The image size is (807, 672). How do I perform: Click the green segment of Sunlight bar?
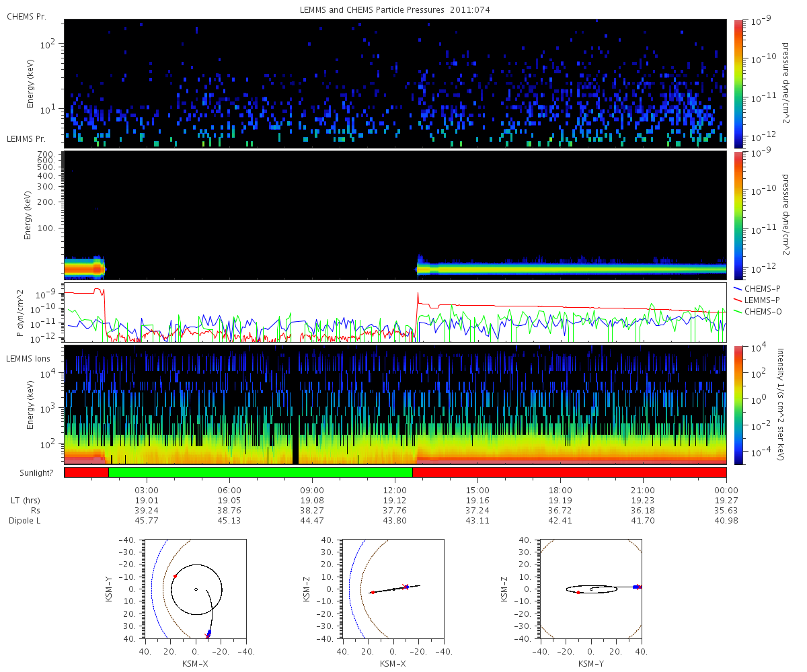click(x=260, y=472)
